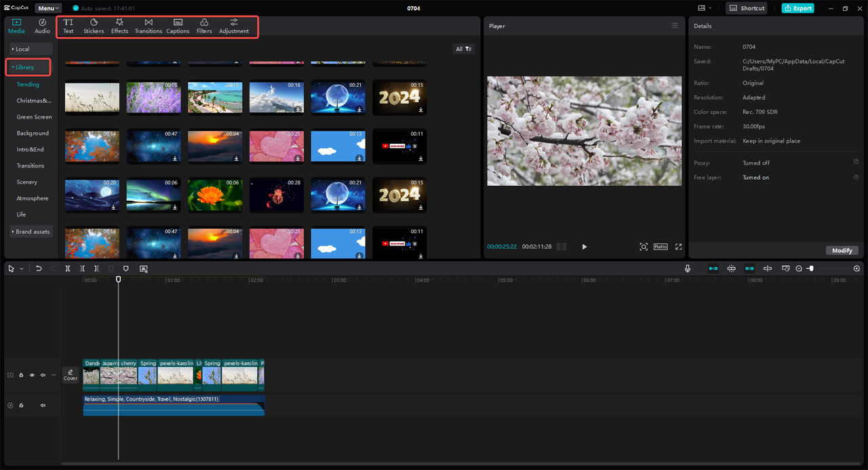Click the fireworks thumbnail with 00:28 duration
This screenshot has height=470, width=868.
tap(276, 195)
